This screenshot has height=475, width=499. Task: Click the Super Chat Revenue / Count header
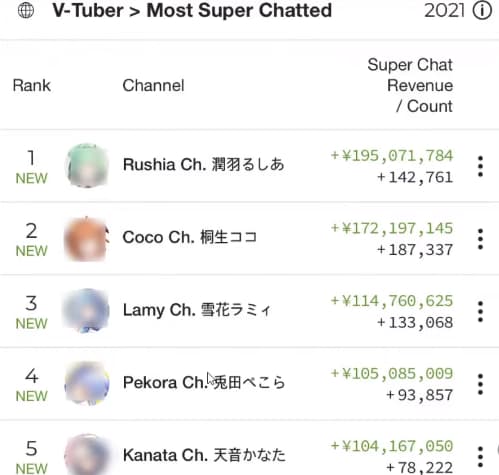click(410, 85)
